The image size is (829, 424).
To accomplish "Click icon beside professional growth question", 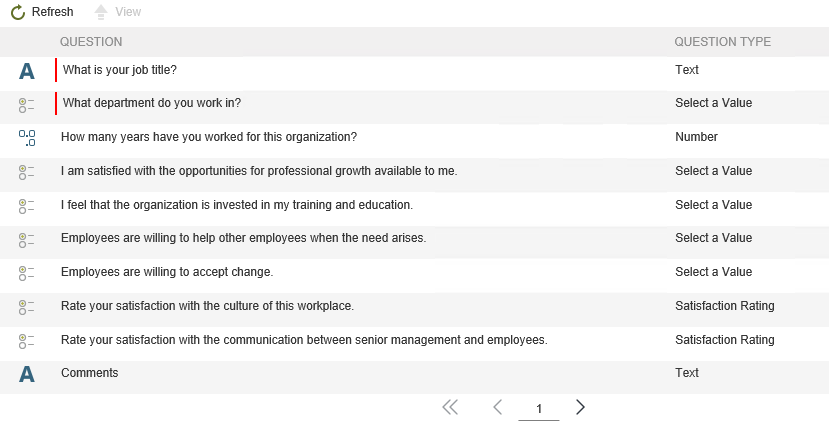I will pyautogui.click(x=27, y=172).
